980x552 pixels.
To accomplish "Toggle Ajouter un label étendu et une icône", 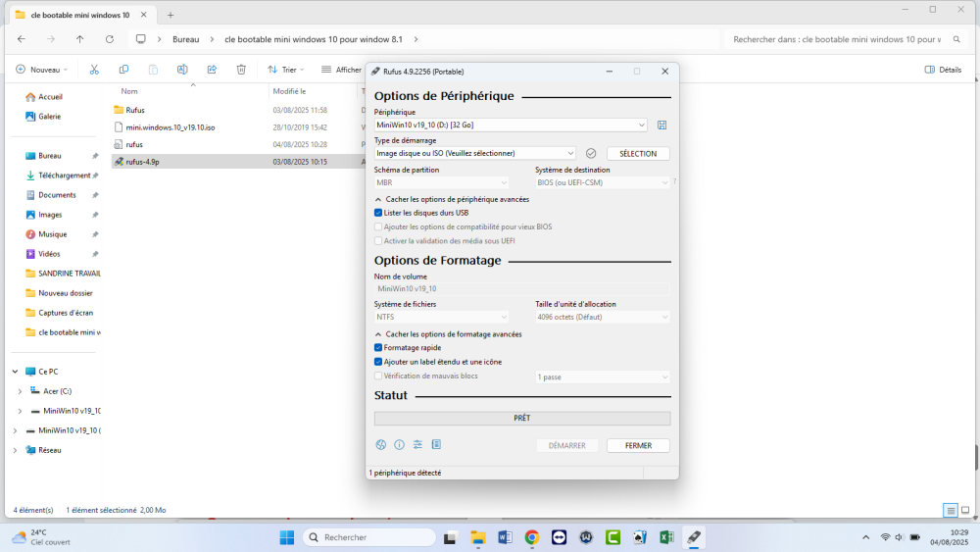I will coord(378,362).
